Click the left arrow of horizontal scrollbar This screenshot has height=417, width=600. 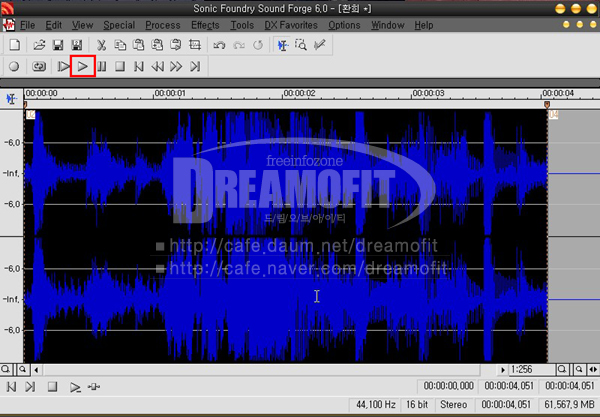36,370
